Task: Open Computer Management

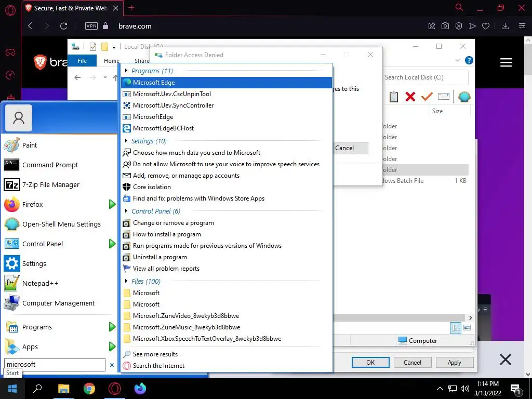Action: point(59,303)
